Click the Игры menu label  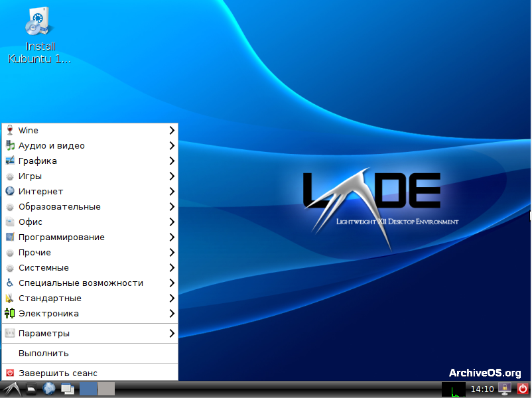tap(31, 176)
